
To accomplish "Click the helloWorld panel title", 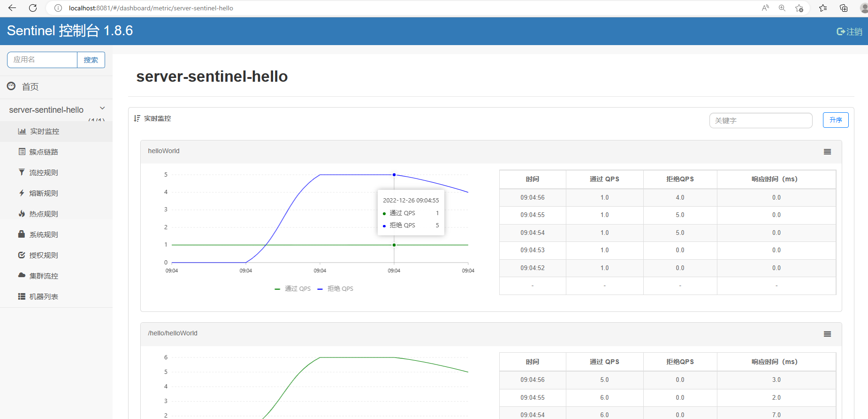I will click(x=164, y=151).
